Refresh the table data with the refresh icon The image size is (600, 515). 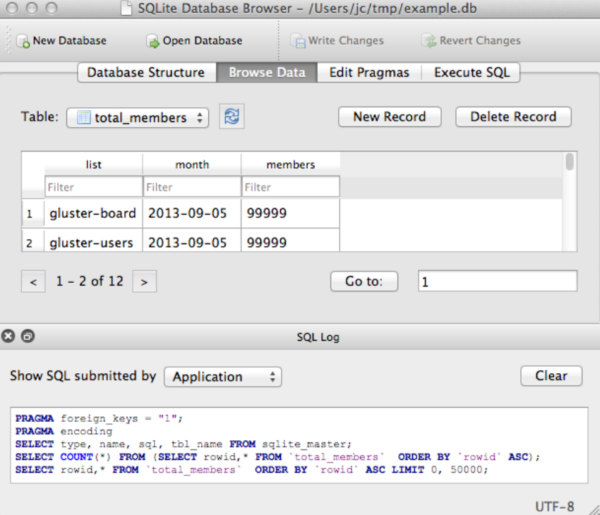click(x=232, y=117)
